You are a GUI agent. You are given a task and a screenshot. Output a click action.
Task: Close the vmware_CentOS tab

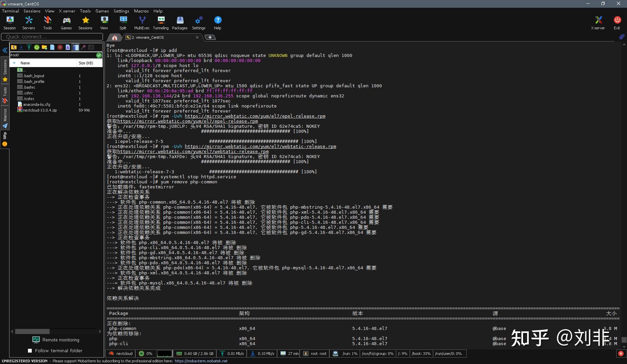click(x=197, y=37)
